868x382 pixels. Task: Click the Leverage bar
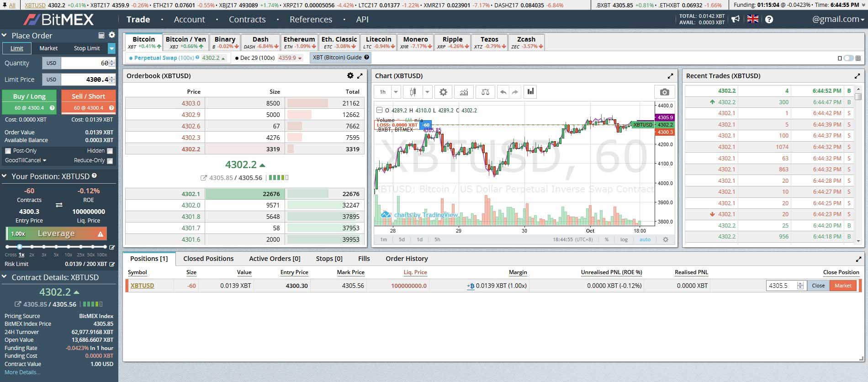coord(56,233)
